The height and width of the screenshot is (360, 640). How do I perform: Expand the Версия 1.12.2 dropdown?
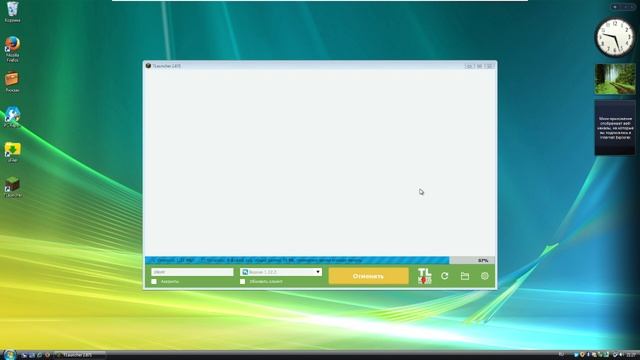[281, 272]
